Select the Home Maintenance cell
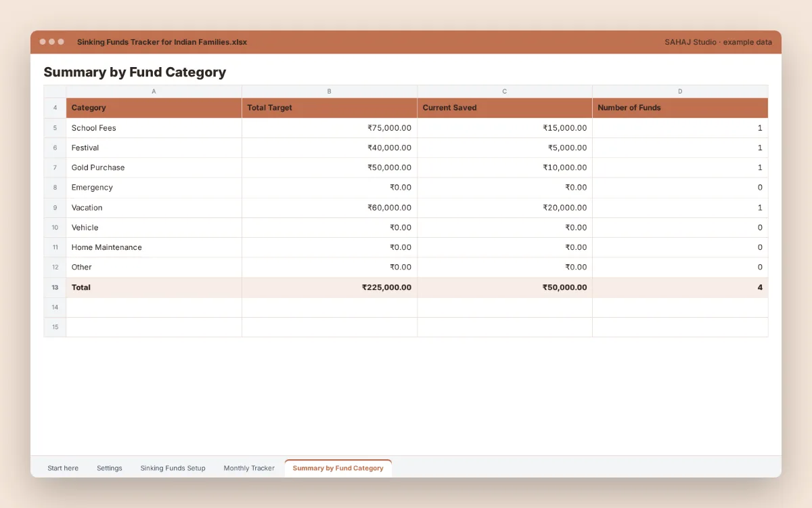This screenshot has width=812, height=508. (x=154, y=247)
